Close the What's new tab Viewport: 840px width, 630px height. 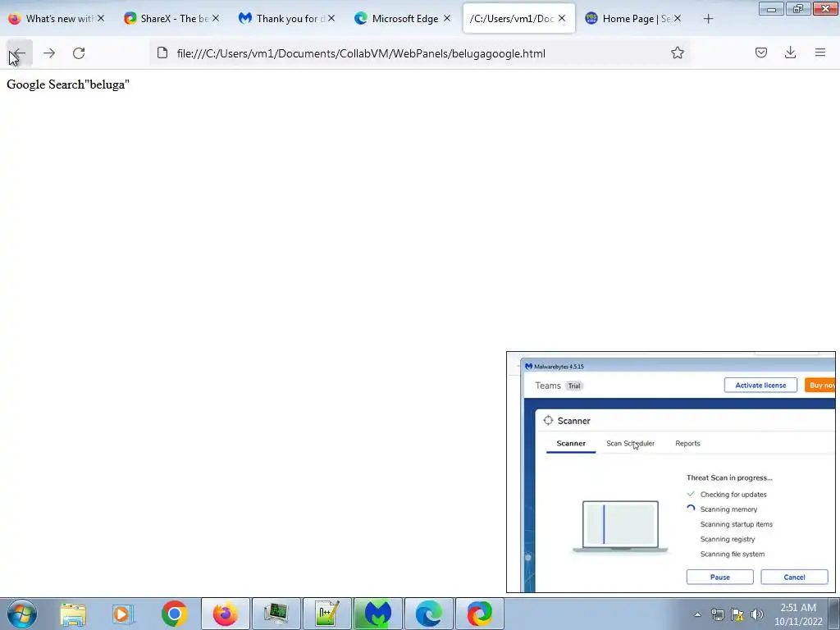point(101,18)
